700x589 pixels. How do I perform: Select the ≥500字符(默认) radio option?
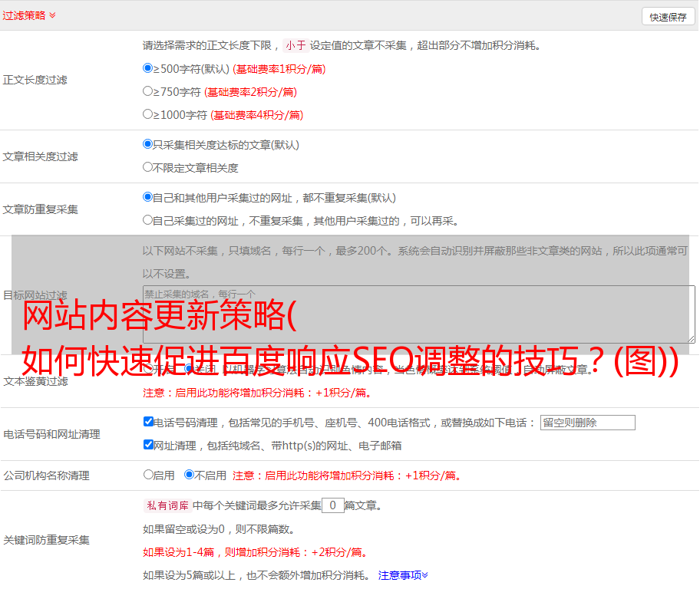pos(148,68)
